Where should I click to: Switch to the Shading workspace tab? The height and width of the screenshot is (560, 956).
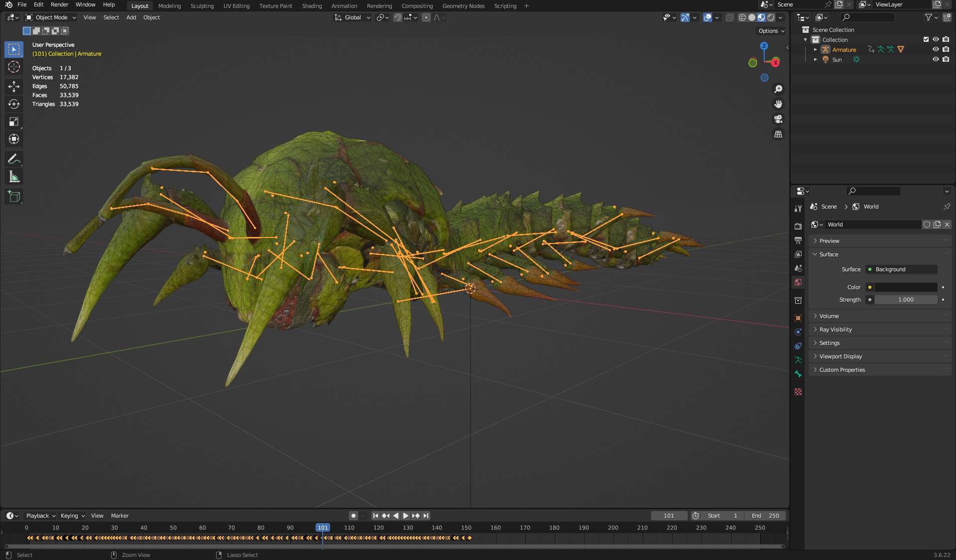click(312, 6)
